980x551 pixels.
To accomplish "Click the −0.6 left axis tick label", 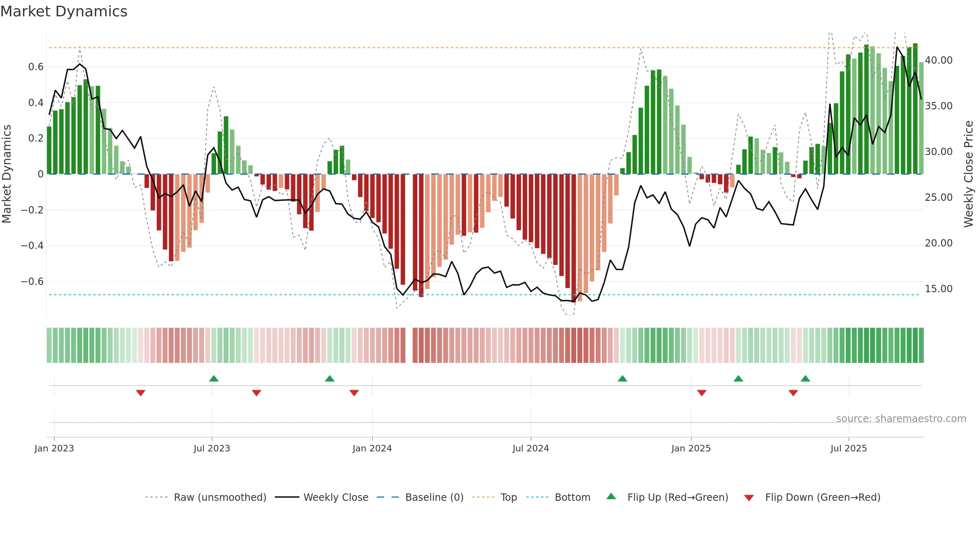I will 32,281.
